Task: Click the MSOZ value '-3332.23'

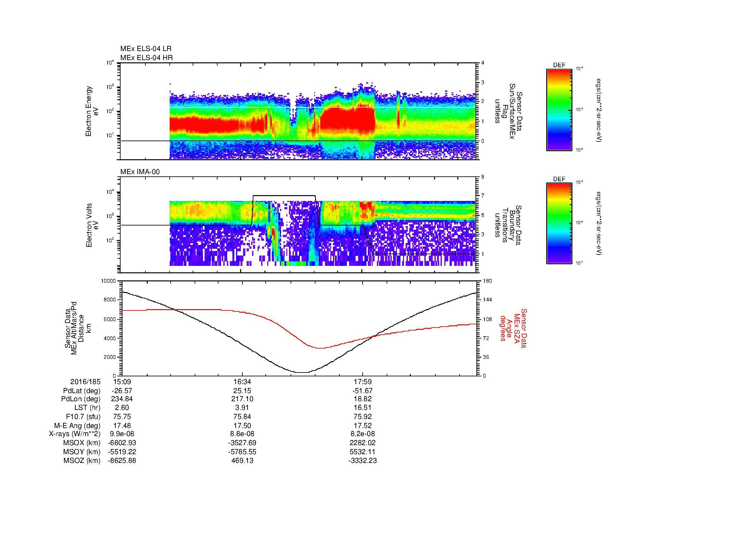Action: [363, 461]
